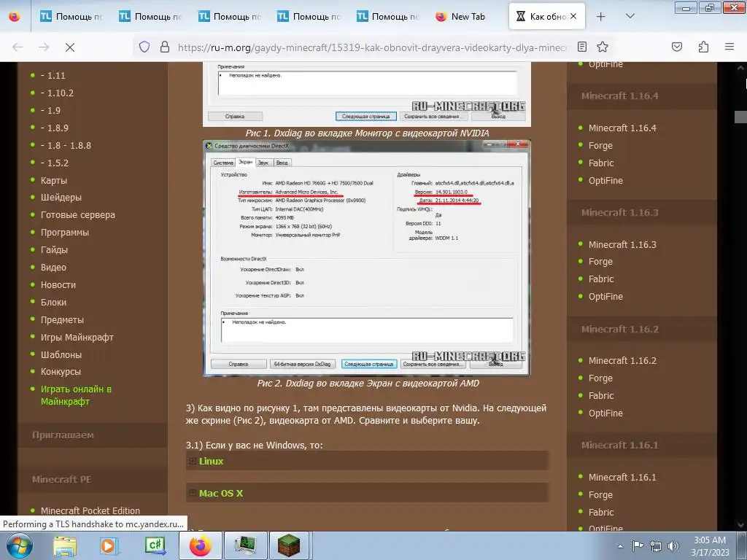Open the Action Center flag tray icon

pos(638,546)
